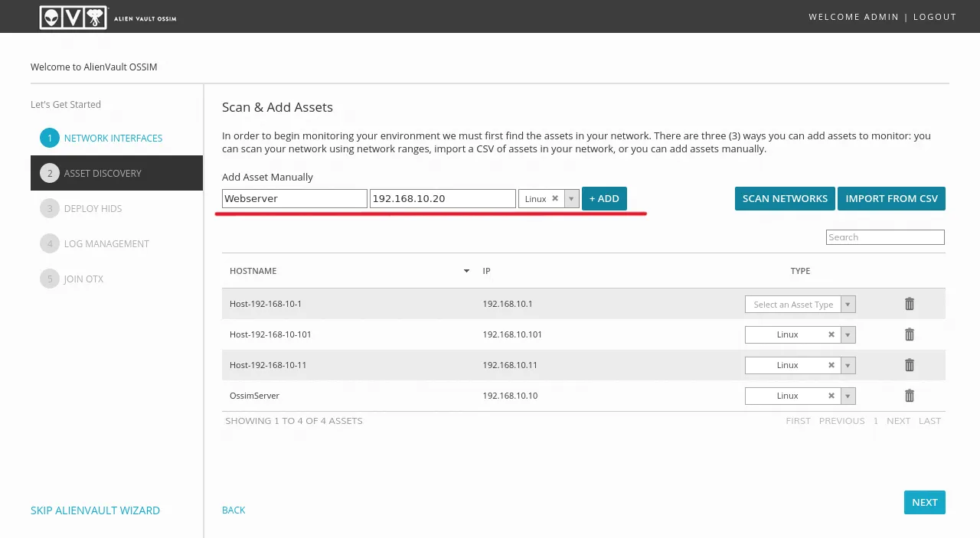Click Skip AlienVault Wizard link
This screenshot has width=980, height=538.
point(95,510)
